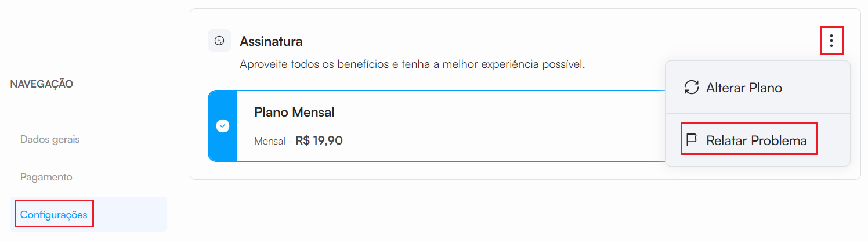Screen dimensions: 868x242
Task: Click the NAVEGAÇÃO sidebar header
Action: (x=42, y=84)
